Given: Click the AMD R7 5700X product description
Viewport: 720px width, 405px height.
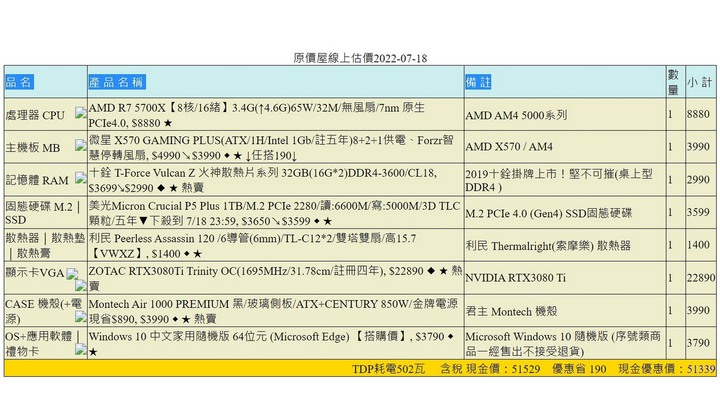Looking at the screenshot, I should coord(256,115).
